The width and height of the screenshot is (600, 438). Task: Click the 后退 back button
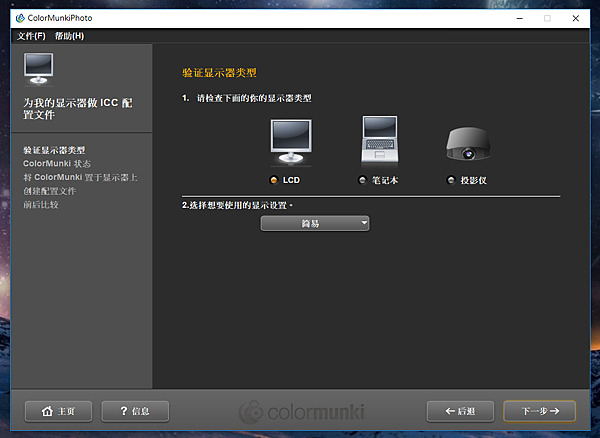tap(460, 411)
